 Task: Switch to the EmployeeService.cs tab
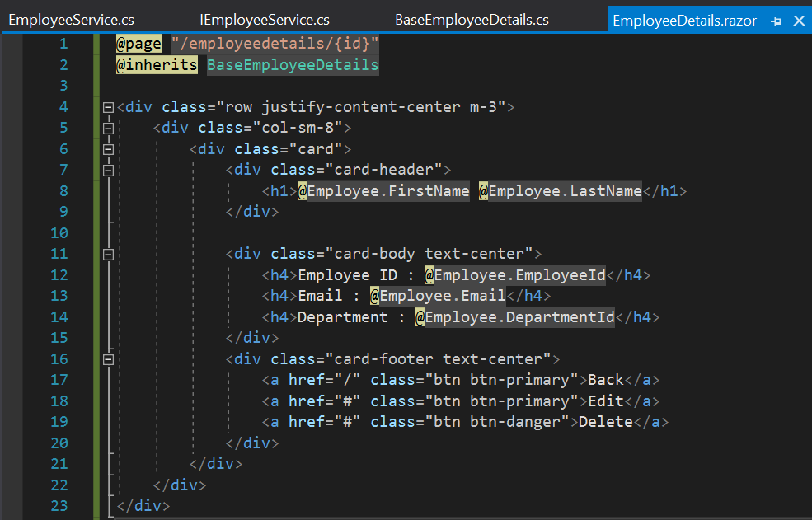tap(72, 21)
